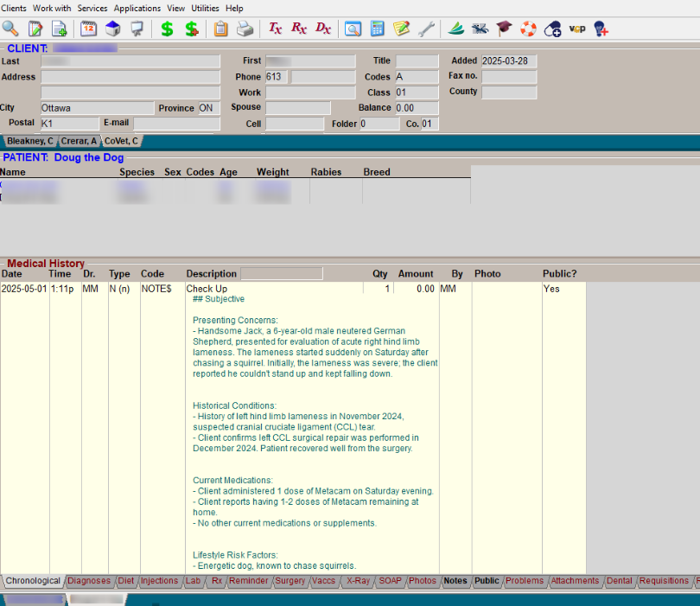The image size is (700, 606).
Task: Switch to the Photos tab
Action: [x=423, y=581]
